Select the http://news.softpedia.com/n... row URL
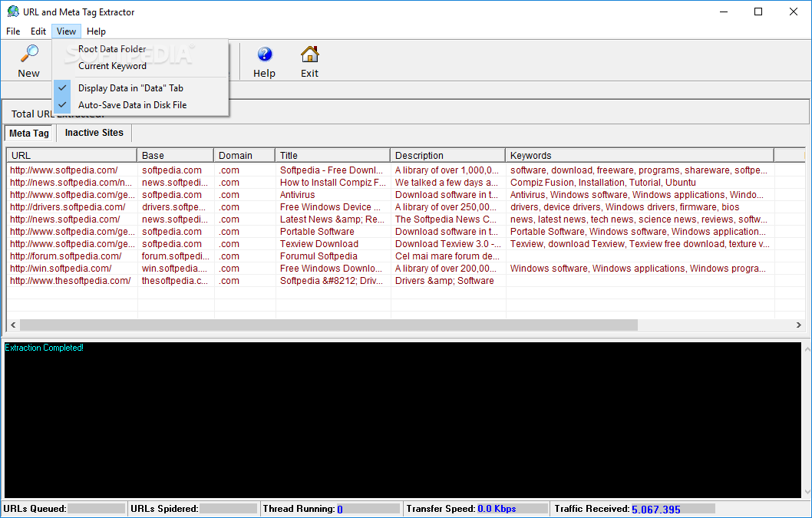Image resolution: width=812 pixels, height=518 pixels. tap(71, 183)
